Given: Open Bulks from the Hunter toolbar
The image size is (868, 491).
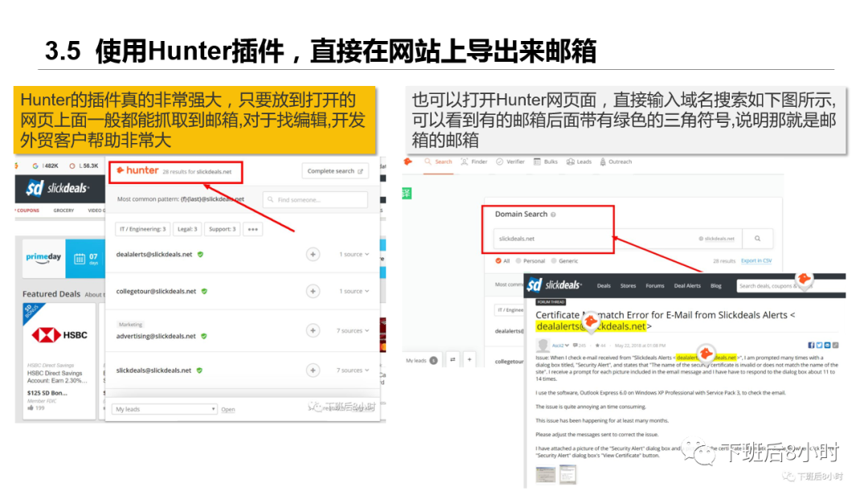Looking at the screenshot, I should click(x=549, y=162).
